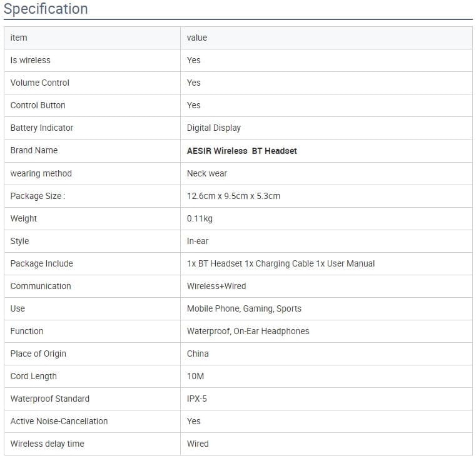
Task: Select 'Mobile Phone, Gaming, Sports' use value
Action: 244,308
